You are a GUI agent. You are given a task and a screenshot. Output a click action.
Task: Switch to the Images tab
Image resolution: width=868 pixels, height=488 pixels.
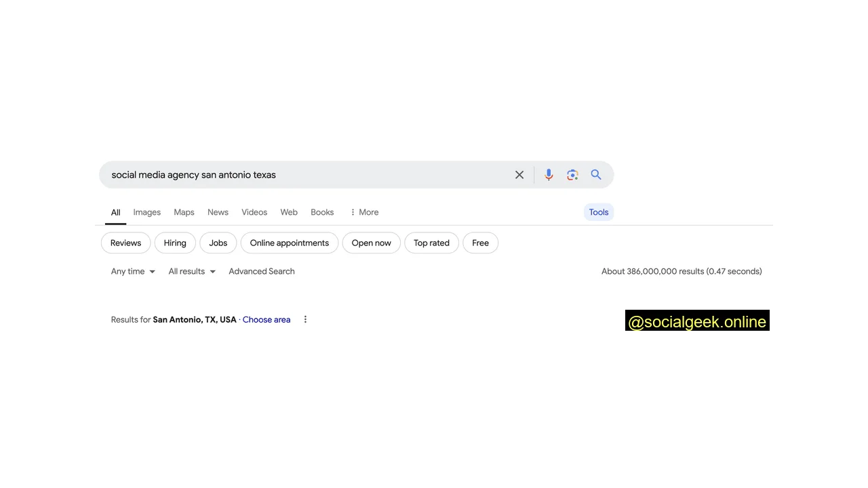(146, 212)
